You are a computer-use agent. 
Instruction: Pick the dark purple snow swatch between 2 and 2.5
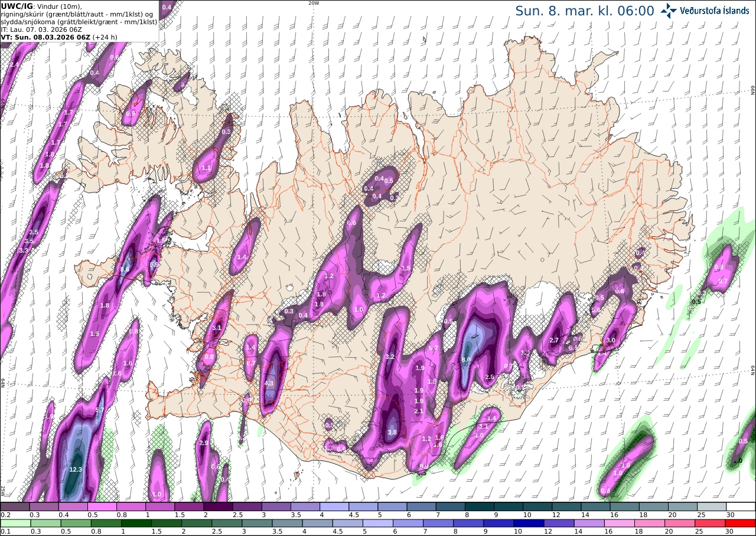point(218,506)
